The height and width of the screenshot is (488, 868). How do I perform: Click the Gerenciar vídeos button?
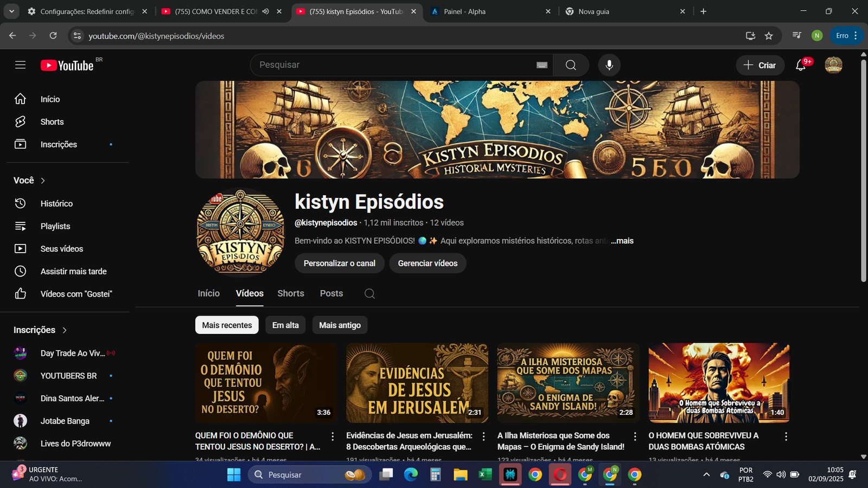(427, 264)
